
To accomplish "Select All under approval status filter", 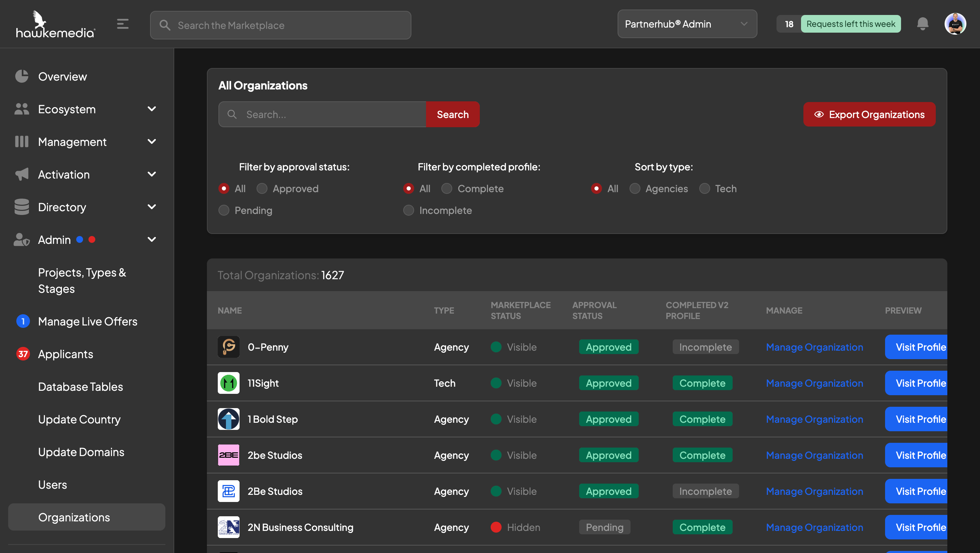I will tap(224, 189).
